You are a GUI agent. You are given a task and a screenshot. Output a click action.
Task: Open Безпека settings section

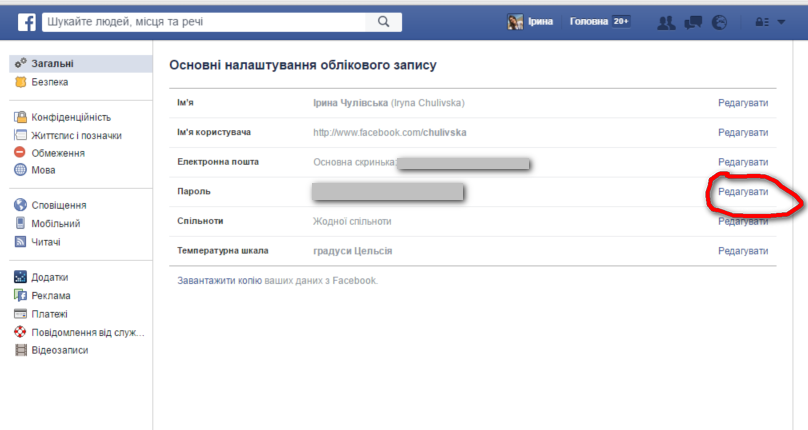click(x=49, y=82)
